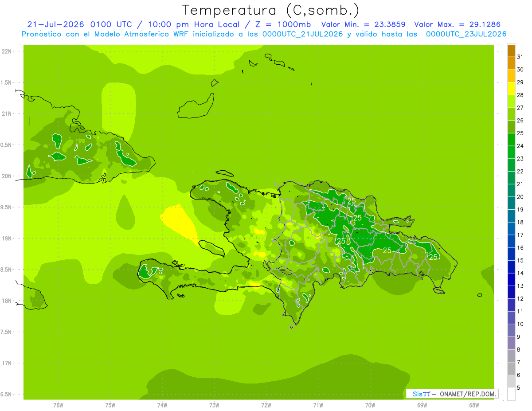Pick the blue swatch between 15 and 16

tap(511, 254)
